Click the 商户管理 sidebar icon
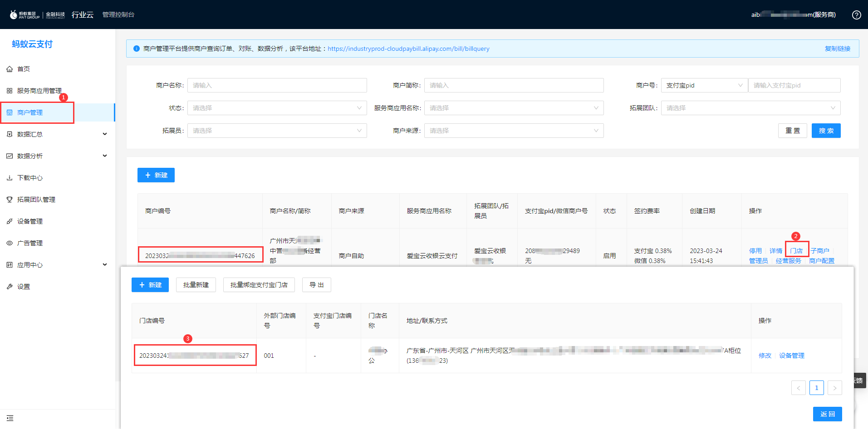 coord(10,112)
